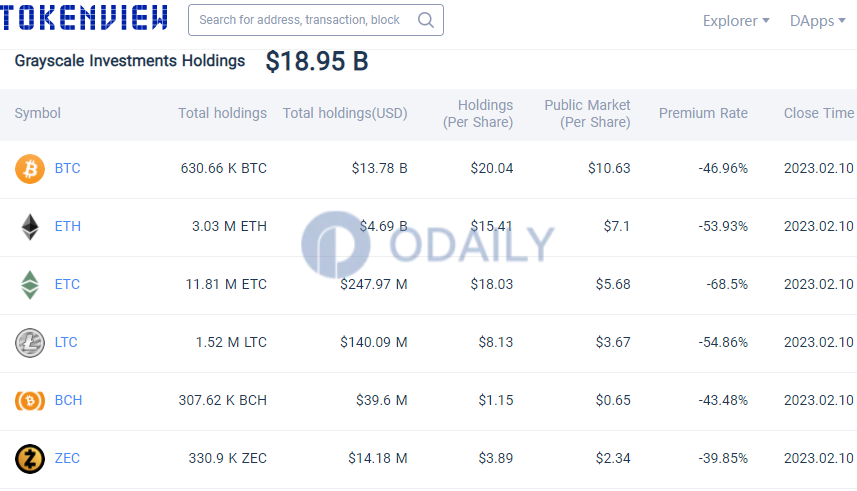Open the BCH symbol link
The width and height of the screenshot is (857, 491).
click(68, 400)
